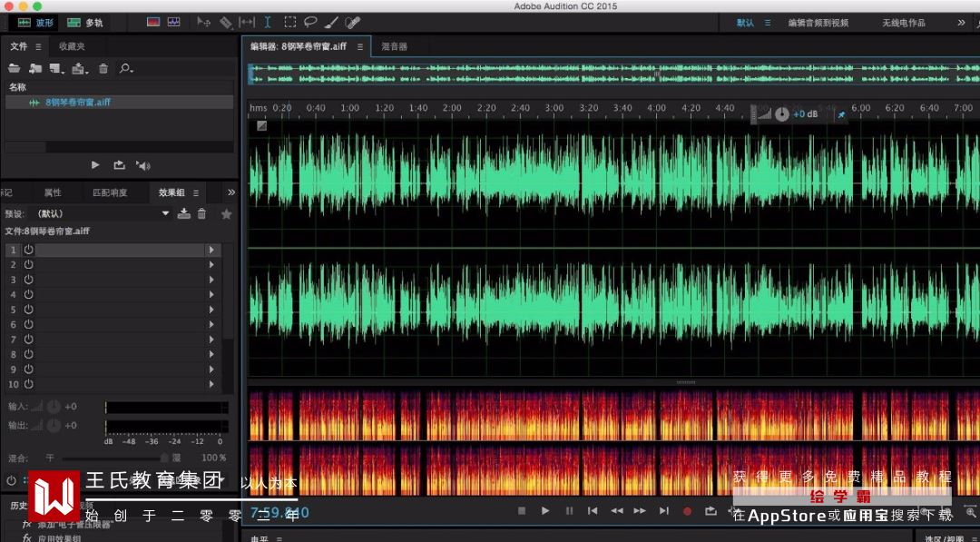This screenshot has height=542, width=980.
Task: Click the HUD pin icon
Action: tap(841, 115)
